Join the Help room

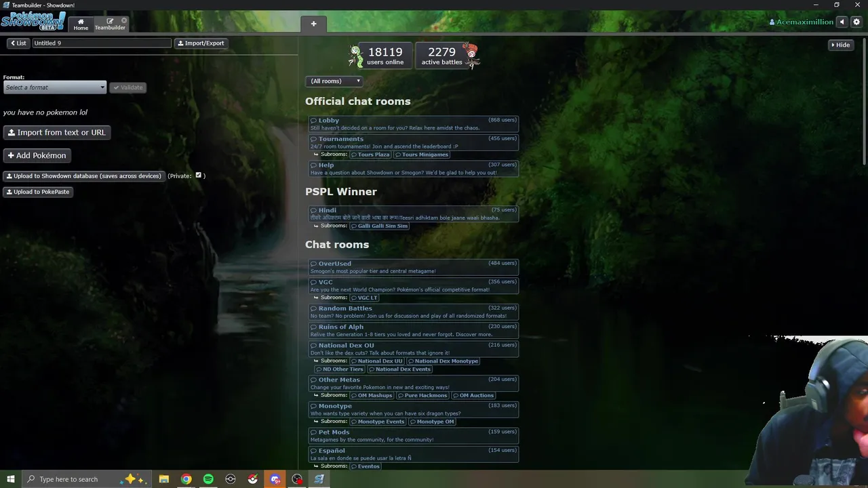tap(414, 169)
